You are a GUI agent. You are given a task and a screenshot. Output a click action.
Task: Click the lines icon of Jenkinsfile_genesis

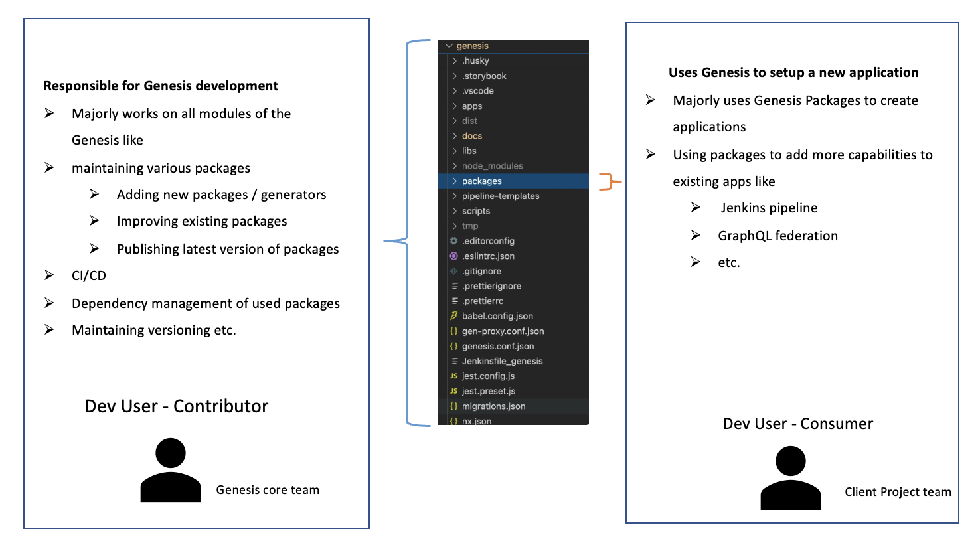[x=455, y=361]
